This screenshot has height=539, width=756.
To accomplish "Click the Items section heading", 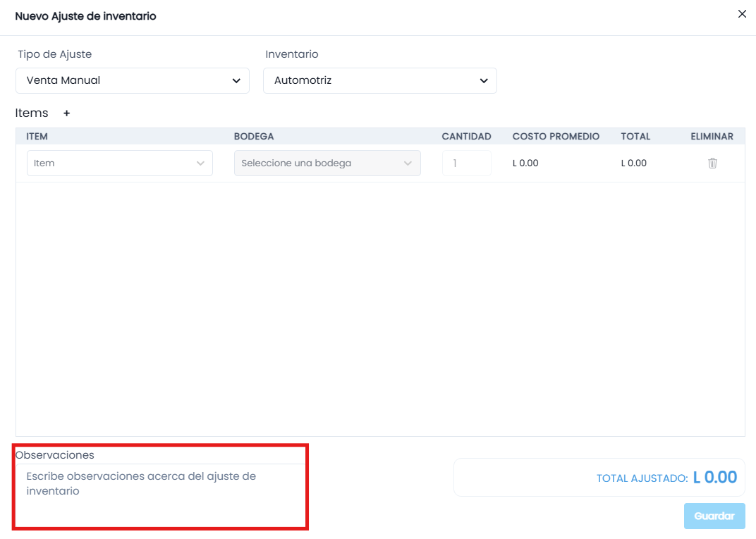I will [32, 113].
